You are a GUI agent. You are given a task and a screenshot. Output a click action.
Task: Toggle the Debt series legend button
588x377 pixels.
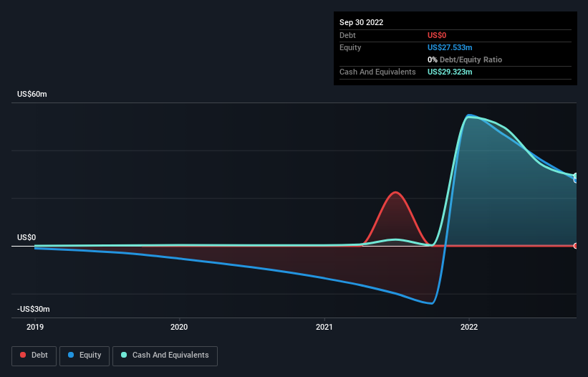point(34,355)
